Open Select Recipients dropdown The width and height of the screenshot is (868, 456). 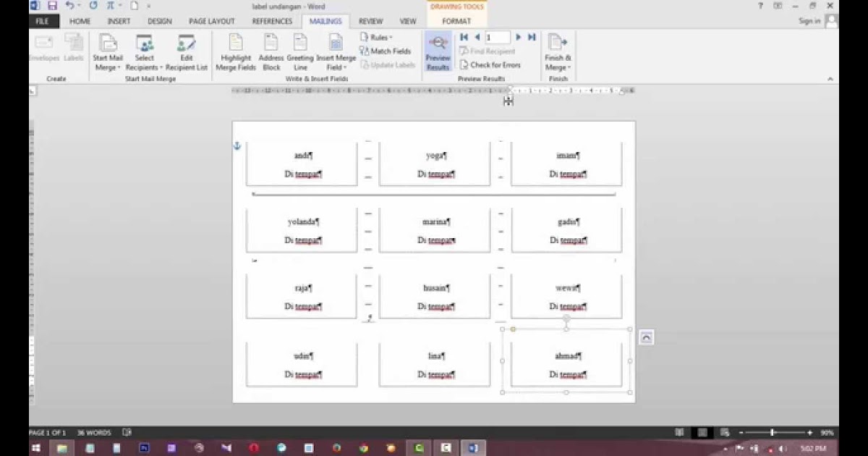click(145, 52)
